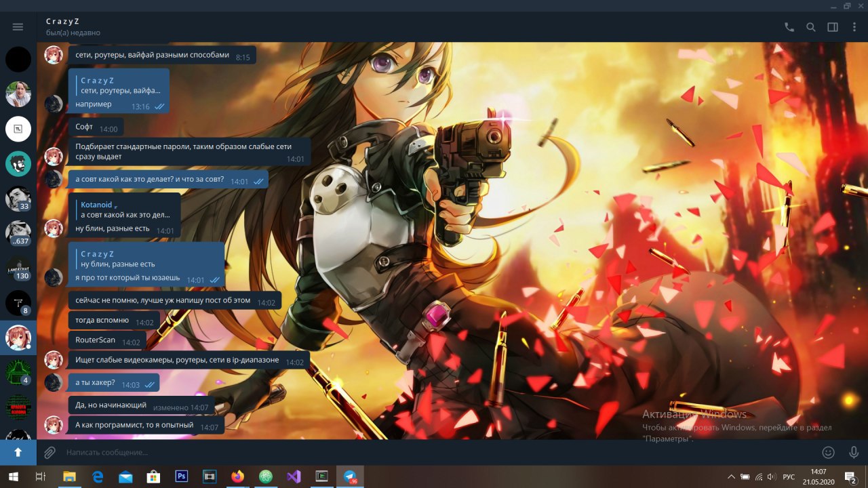Viewport: 868px width, 488px height.
Task: Click the message 'сейчас не помню, лучше уж напишу'
Action: [x=174, y=301]
